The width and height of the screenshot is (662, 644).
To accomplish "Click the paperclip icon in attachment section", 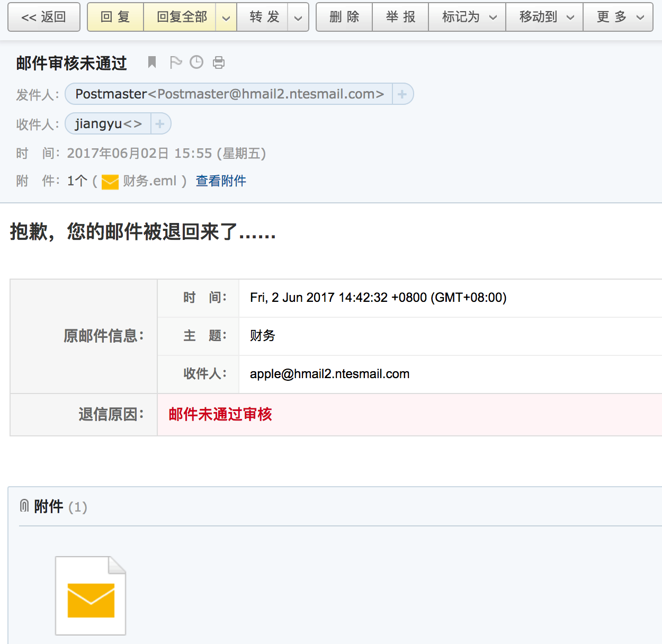I will tap(24, 506).
